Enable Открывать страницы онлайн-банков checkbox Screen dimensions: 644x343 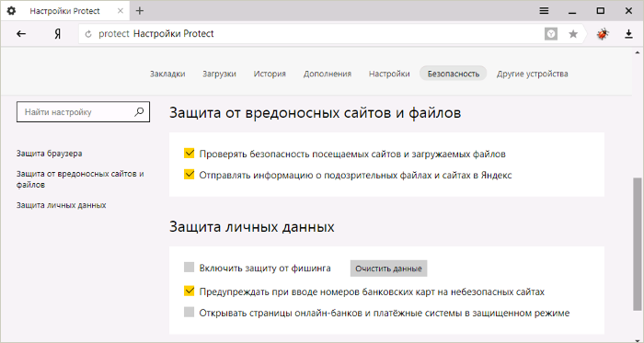tap(189, 313)
